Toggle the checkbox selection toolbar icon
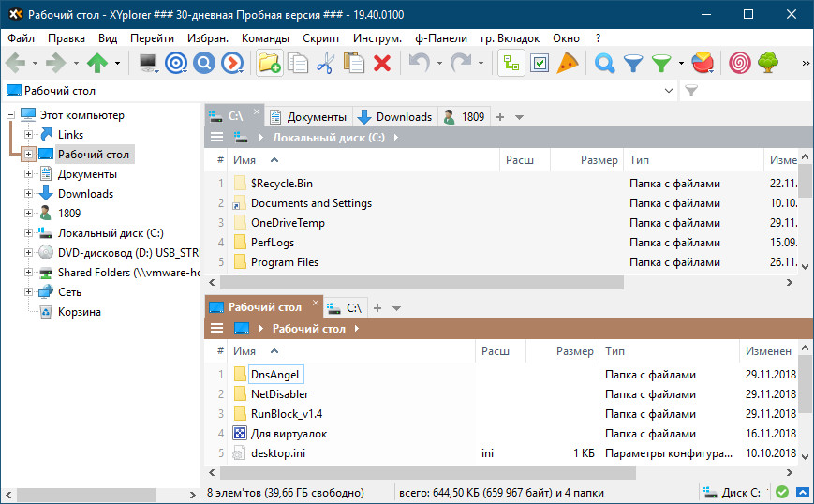The width and height of the screenshot is (814, 504). click(x=540, y=64)
